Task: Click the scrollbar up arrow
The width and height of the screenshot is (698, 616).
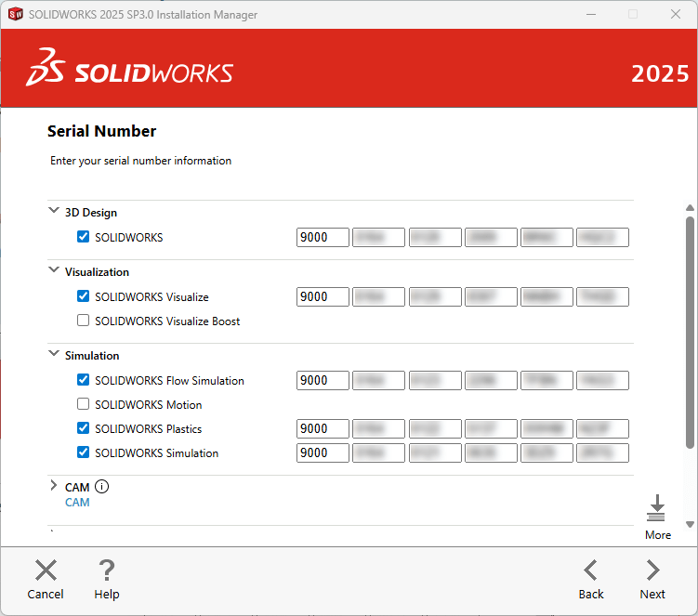Action: click(x=690, y=208)
